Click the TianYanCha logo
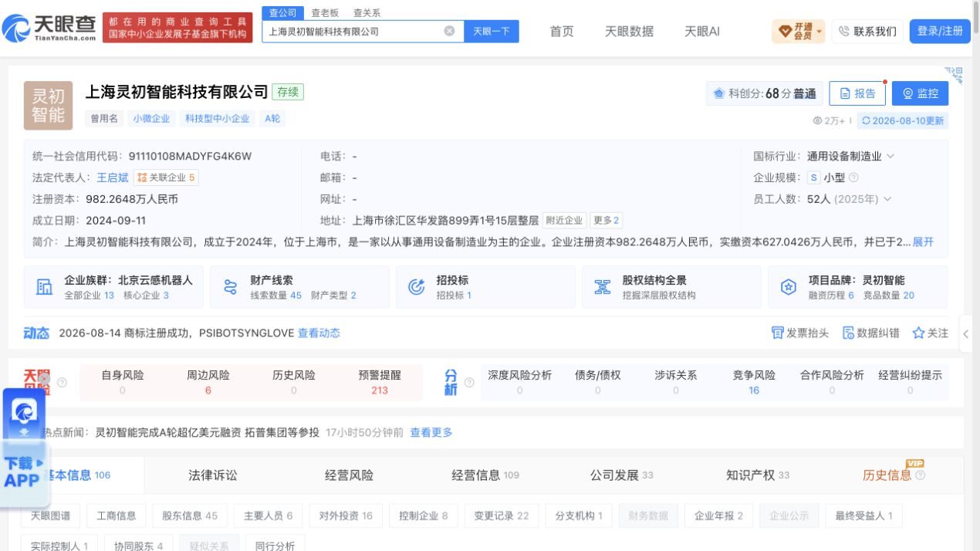 point(49,29)
